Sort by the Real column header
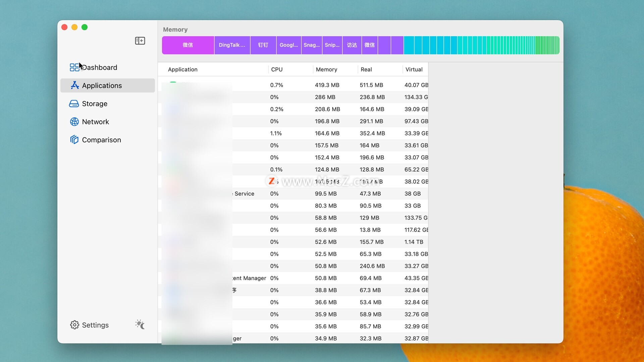 pyautogui.click(x=366, y=69)
